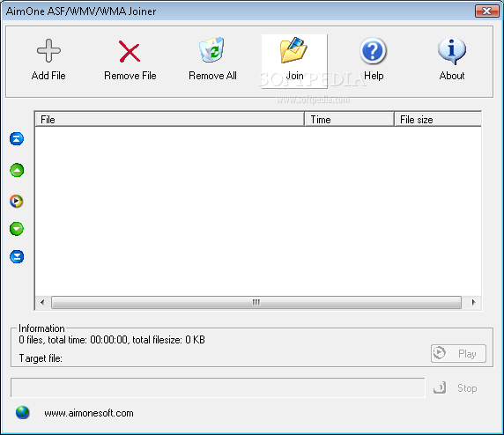The image size is (504, 435).
Task: Preview selected file with media player icon
Action: pyautogui.click(x=17, y=201)
